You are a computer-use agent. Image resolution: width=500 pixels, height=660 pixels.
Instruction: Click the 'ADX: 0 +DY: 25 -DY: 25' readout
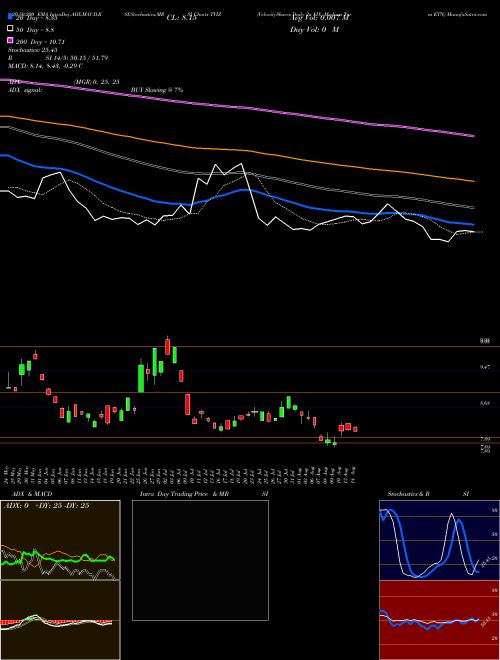pos(47,506)
